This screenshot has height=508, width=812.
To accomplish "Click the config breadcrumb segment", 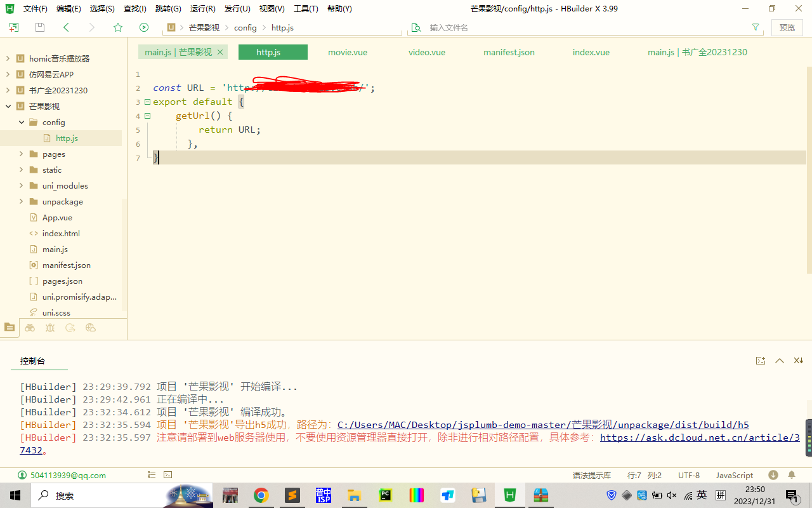I will pos(246,27).
